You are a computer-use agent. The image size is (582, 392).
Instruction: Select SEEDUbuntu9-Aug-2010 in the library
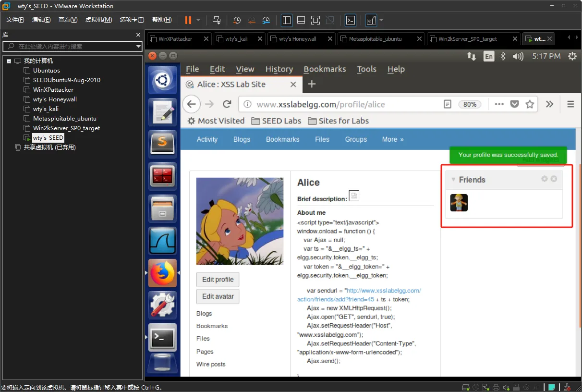(x=67, y=80)
